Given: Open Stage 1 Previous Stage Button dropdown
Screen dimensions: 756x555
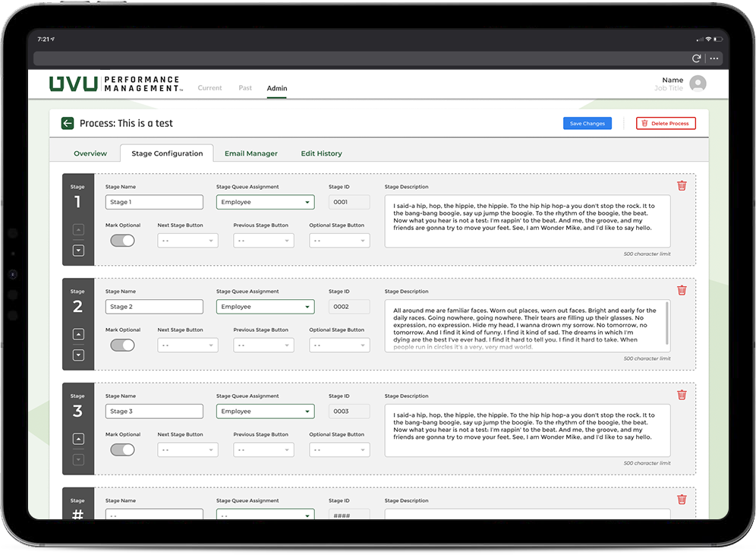Looking at the screenshot, I should click(x=263, y=241).
